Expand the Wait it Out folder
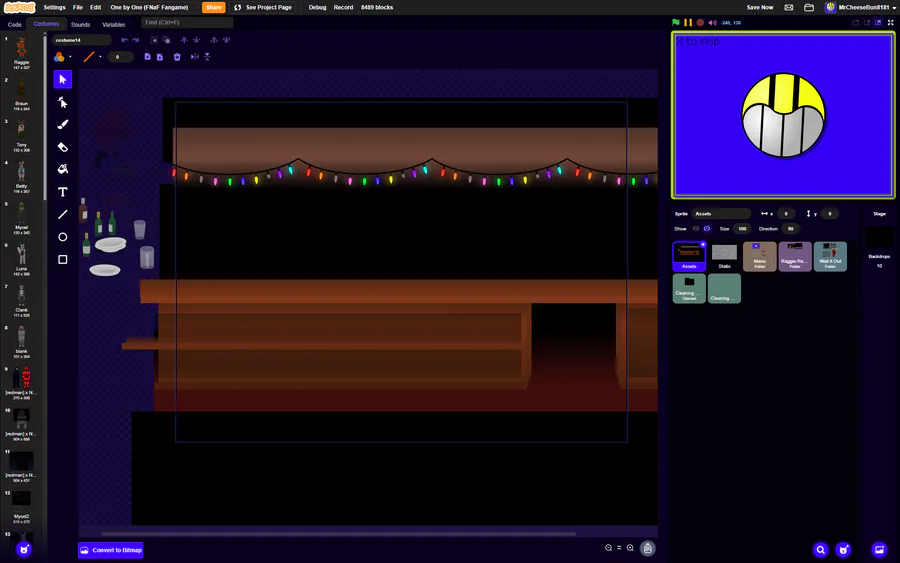This screenshot has width=900, height=563. 830,257
